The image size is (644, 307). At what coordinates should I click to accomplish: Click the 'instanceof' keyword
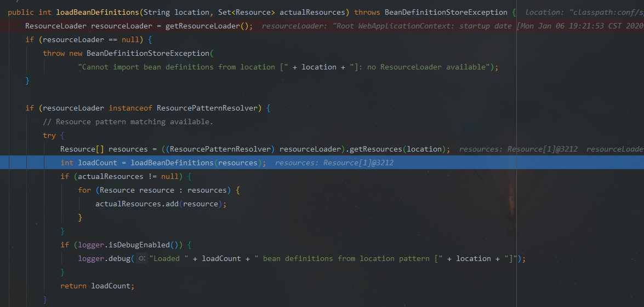(130, 108)
